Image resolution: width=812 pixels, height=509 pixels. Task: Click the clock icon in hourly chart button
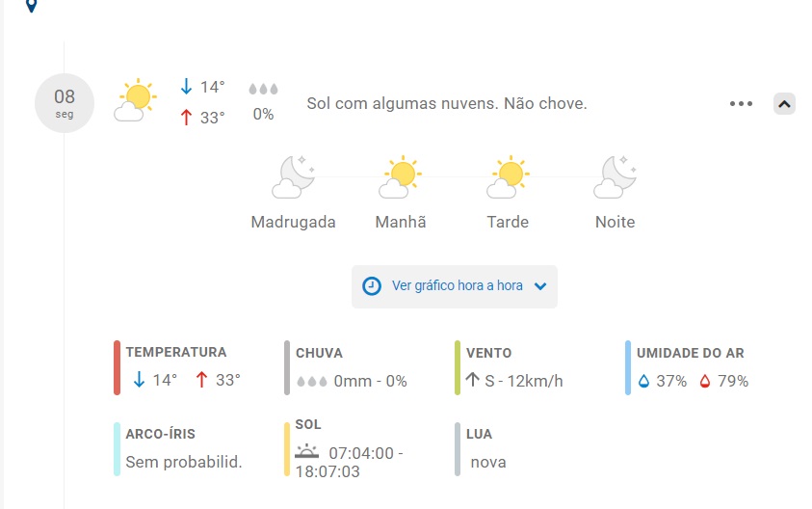point(371,286)
